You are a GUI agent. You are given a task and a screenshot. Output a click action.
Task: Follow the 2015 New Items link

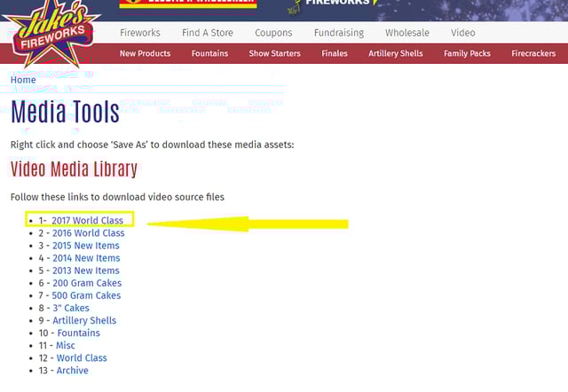[x=86, y=246]
